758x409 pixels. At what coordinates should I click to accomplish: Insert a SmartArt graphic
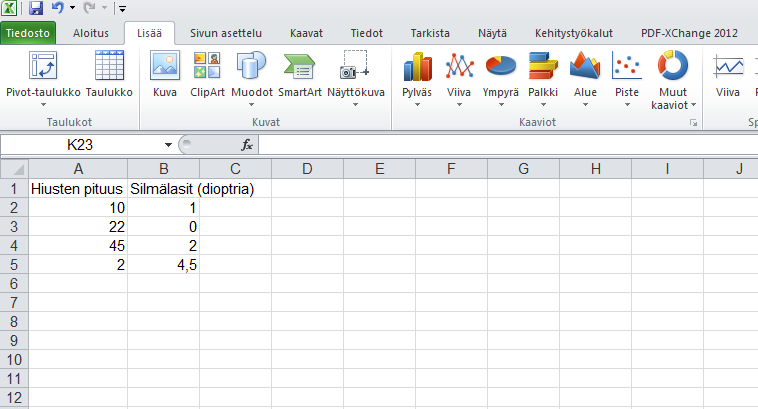(x=299, y=76)
